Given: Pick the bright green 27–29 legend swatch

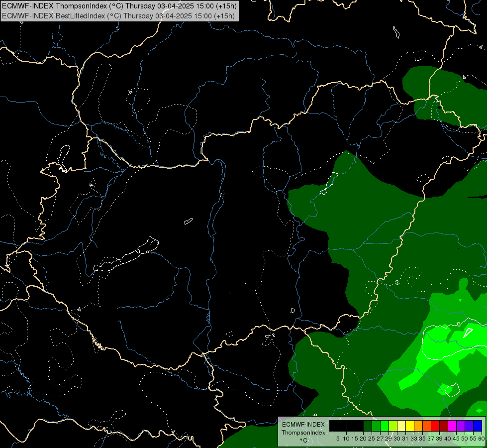Looking at the screenshot, I should (x=385, y=426).
